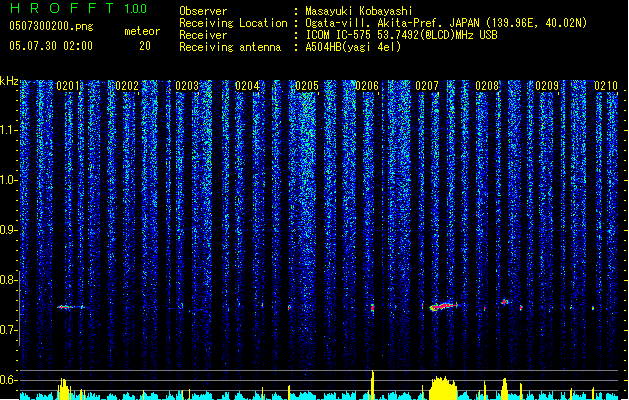This screenshot has width=629, height=400.
Task: Click observer name Masayuki Kobayashi
Action: tap(359, 11)
